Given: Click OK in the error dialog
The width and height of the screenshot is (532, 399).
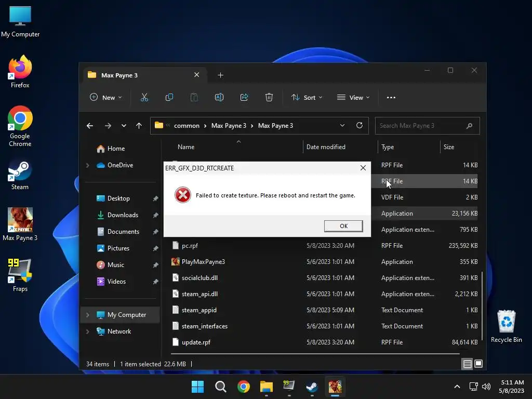Looking at the screenshot, I should click(343, 226).
